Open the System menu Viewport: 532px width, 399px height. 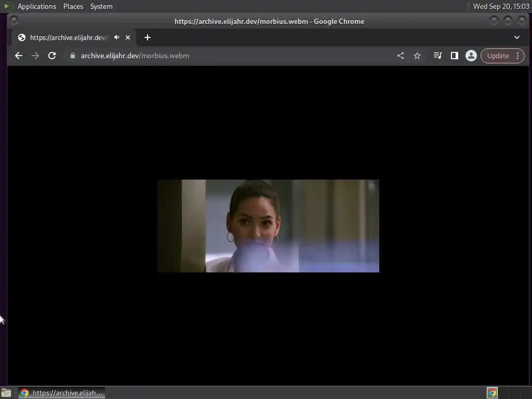point(101,6)
